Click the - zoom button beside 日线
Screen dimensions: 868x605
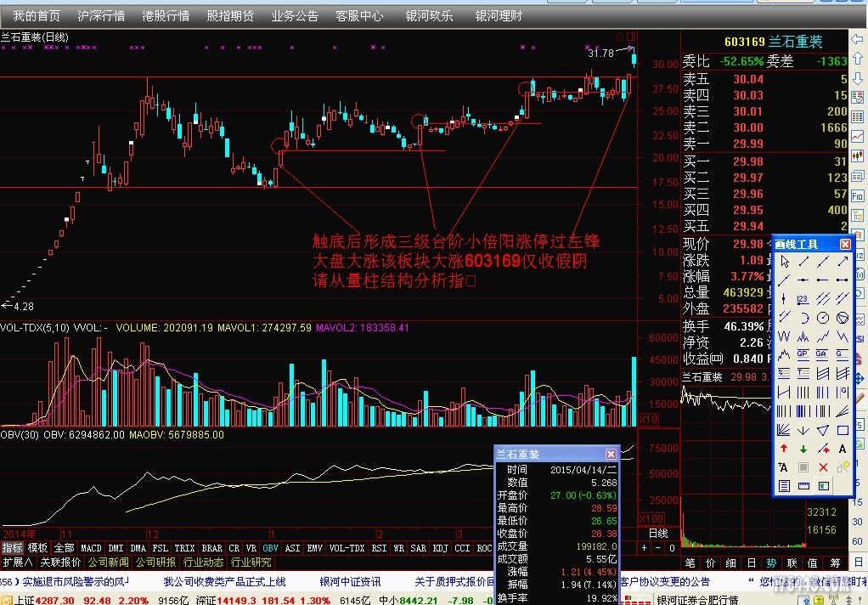point(658,548)
